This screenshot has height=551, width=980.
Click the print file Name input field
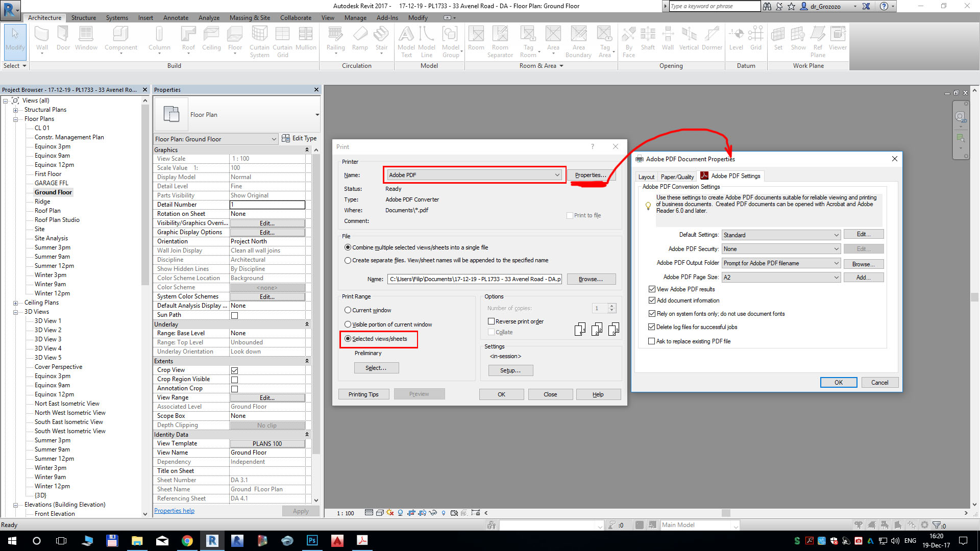475,279
